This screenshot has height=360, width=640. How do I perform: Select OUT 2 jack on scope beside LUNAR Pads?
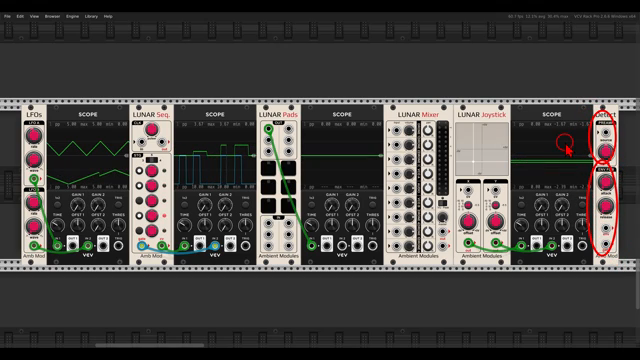point(357,246)
